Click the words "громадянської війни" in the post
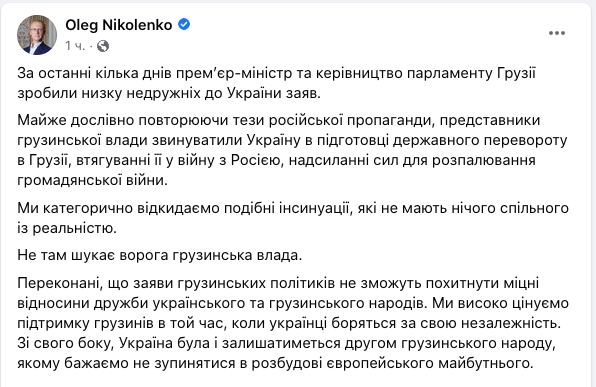Viewport: 596px width, 387px height. 91,180
